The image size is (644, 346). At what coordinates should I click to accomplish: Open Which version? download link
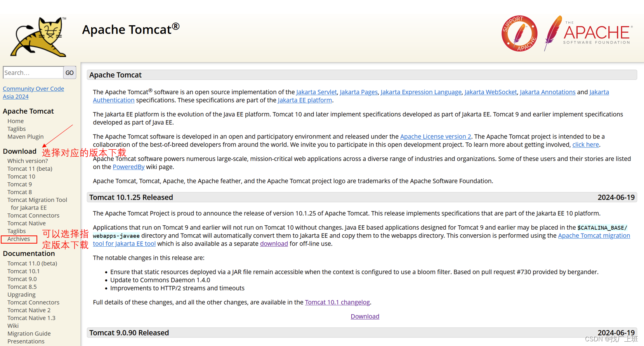click(28, 161)
